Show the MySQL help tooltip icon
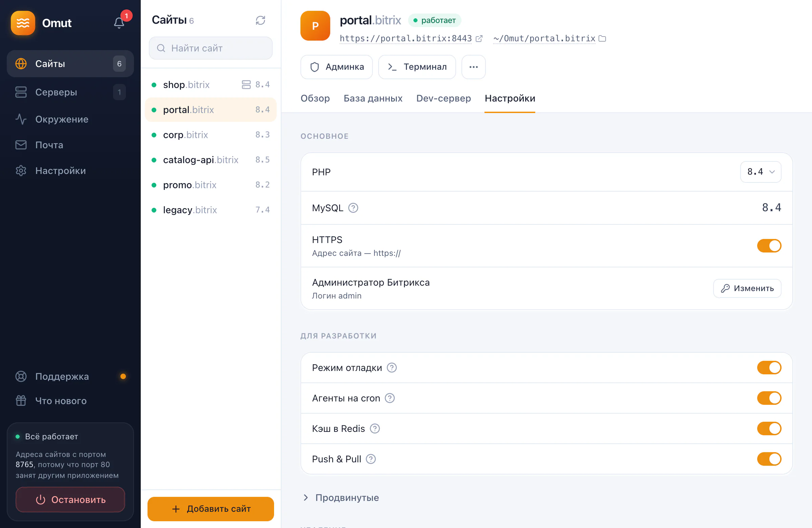The width and height of the screenshot is (812, 528). pyautogui.click(x=353, y=208)
